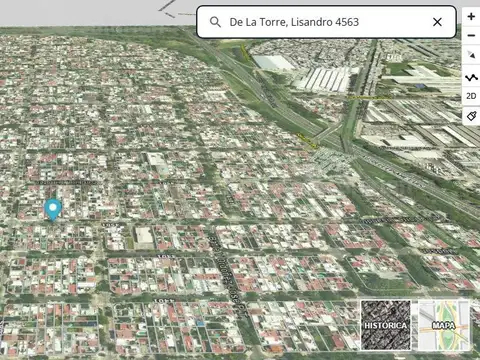The height and width of the screenshot is (360, 480).
Task: Zoom out with the minus button
Action: click(x=471, y=35)
